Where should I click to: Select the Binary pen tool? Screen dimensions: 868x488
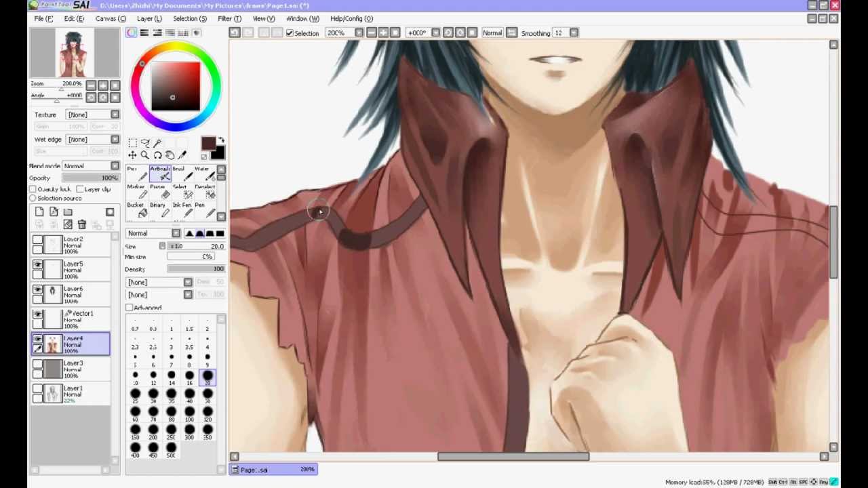(x=159, y=210)
